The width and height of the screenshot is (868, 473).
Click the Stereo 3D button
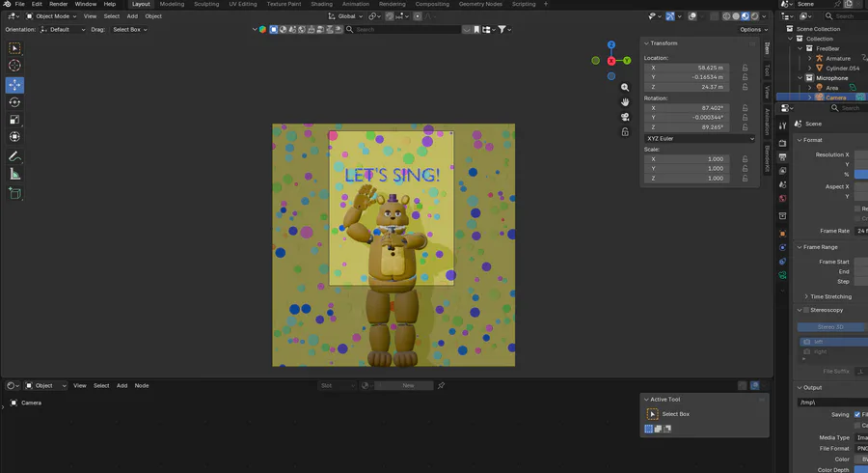pyautogui.click(x=831, y=327)
